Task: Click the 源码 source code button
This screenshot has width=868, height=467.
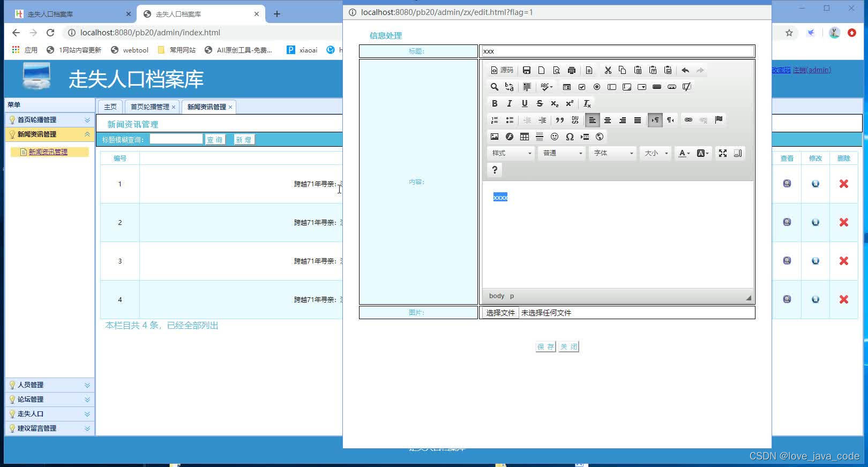Action: coord(502,70)
